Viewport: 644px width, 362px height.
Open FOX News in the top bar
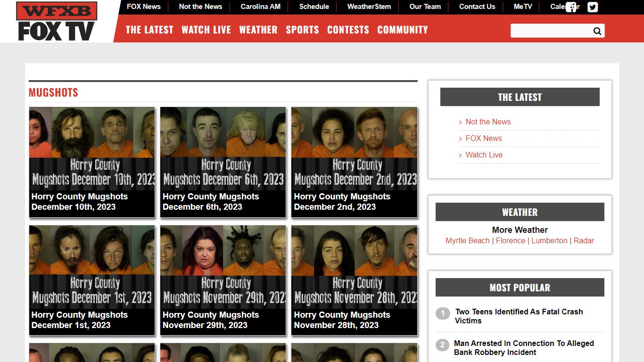pos(144,7)
